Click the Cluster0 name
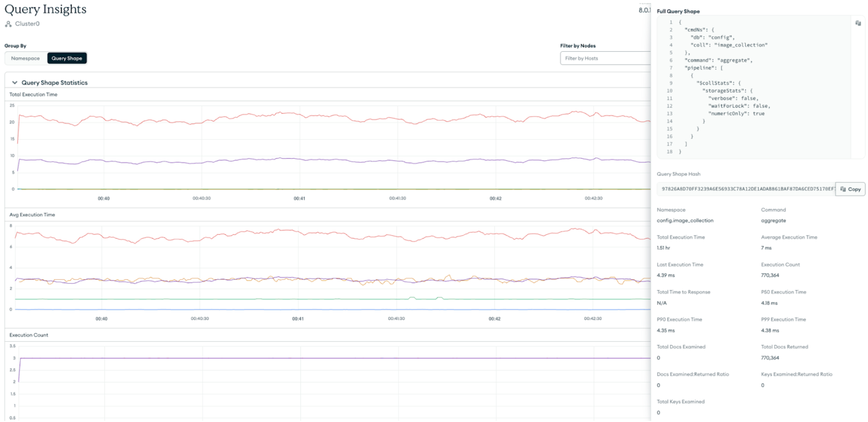The image size is (868, 422). [27, 24]
